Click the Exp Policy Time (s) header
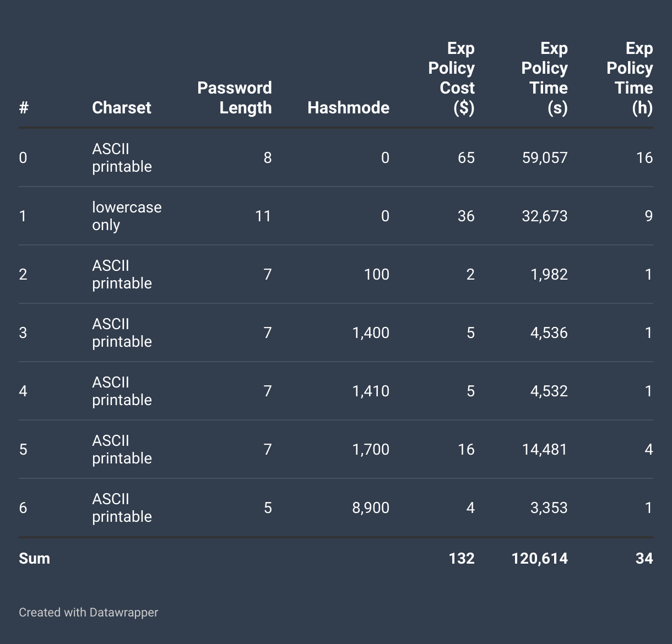Viewport: 672px width, 644px height. click(545, 78)
